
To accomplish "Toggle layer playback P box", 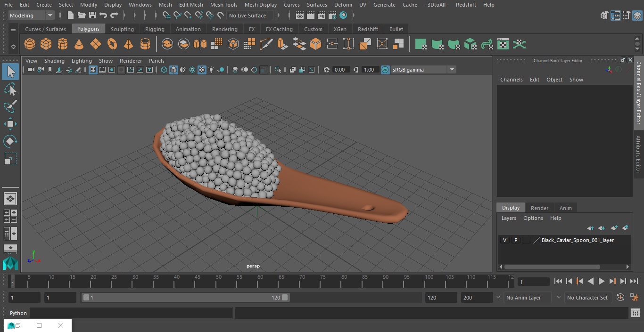I will [x=516, y=240].
